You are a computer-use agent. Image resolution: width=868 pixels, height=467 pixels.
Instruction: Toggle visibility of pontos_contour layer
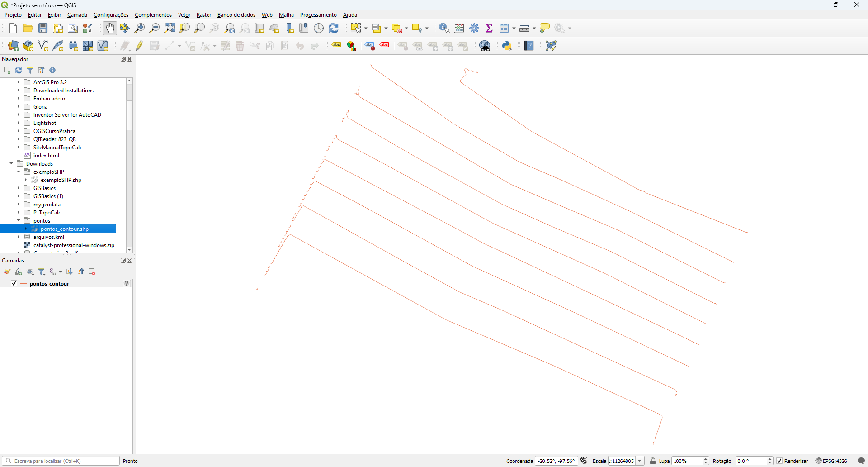14,283
